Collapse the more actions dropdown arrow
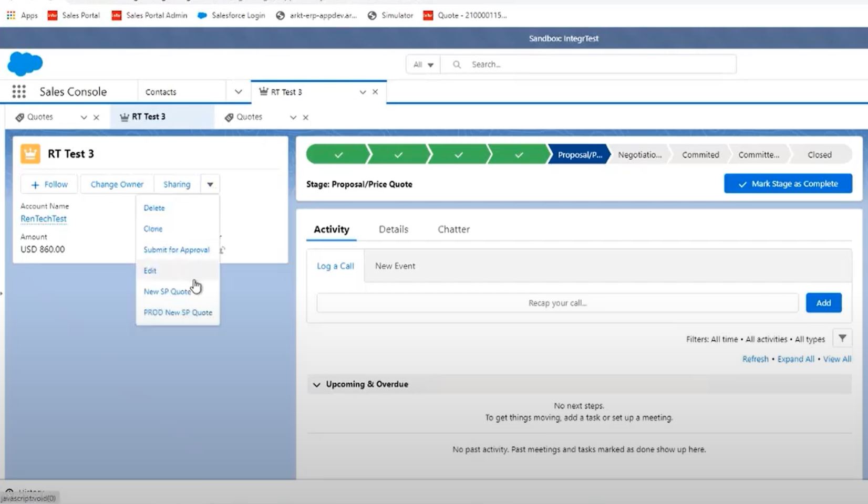The height and width of the screenshot is (504, 868). coord(210,184)
